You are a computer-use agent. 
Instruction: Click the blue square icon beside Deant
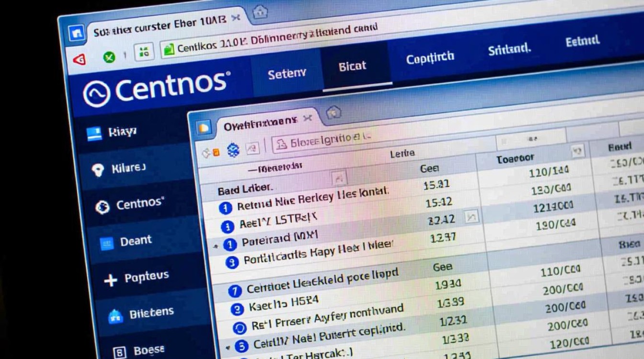(106, 244)
